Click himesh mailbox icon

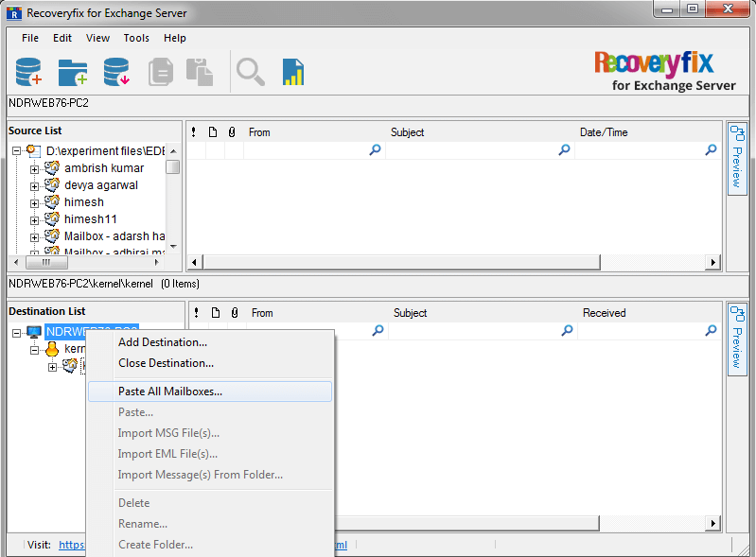point(52,201)
